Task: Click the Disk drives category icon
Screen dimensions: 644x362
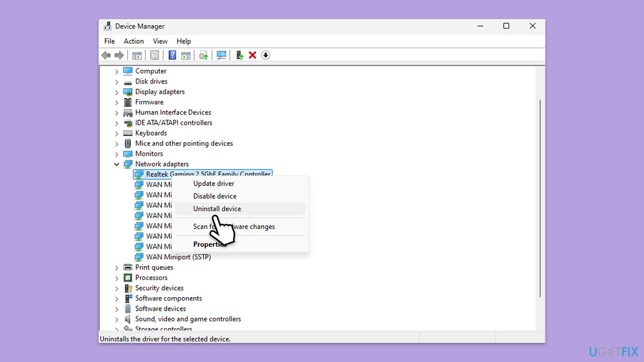Action: [x=128, y=81]
